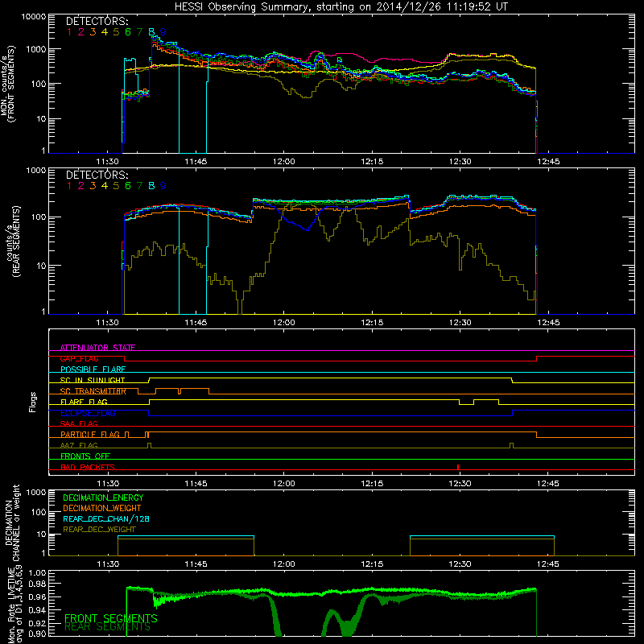This screenshot has height=644, width=644.
Task: Click 10000 y-axis label on front segments plot
Action: [x=34, y=17]
